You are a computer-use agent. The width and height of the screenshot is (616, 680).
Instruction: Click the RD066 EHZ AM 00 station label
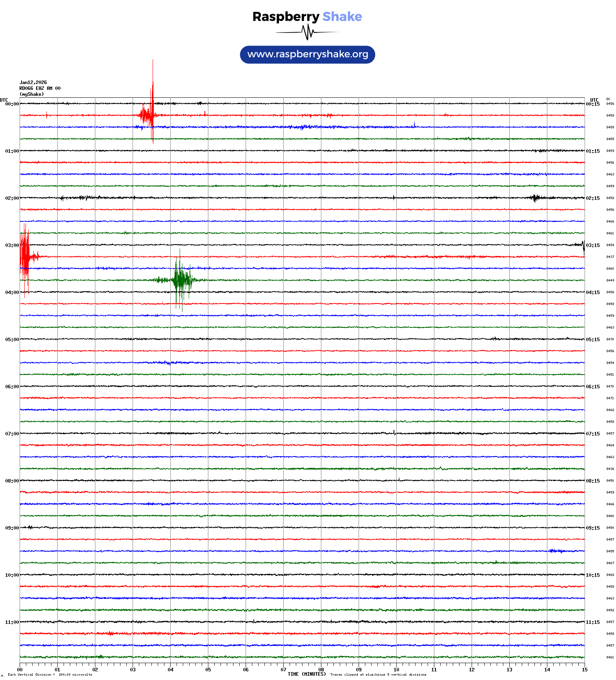point(40,88)
